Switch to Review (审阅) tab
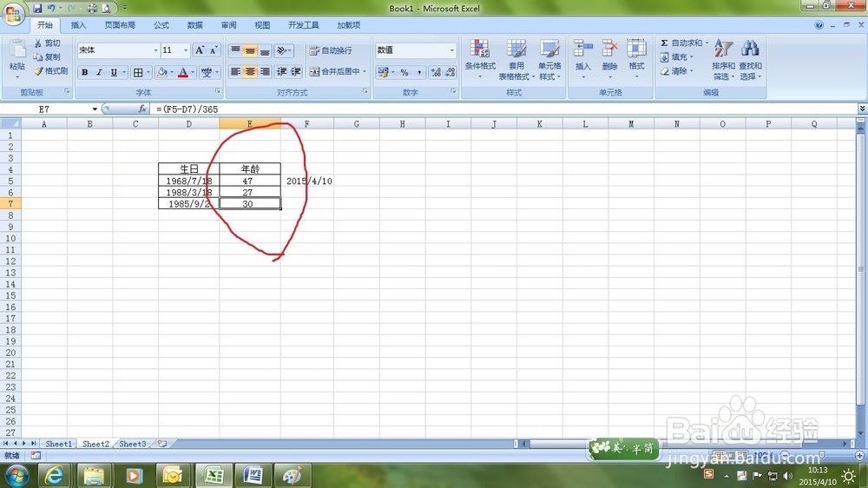The height and width of the screenshot is (488, 868). click(x=228, y=25)
